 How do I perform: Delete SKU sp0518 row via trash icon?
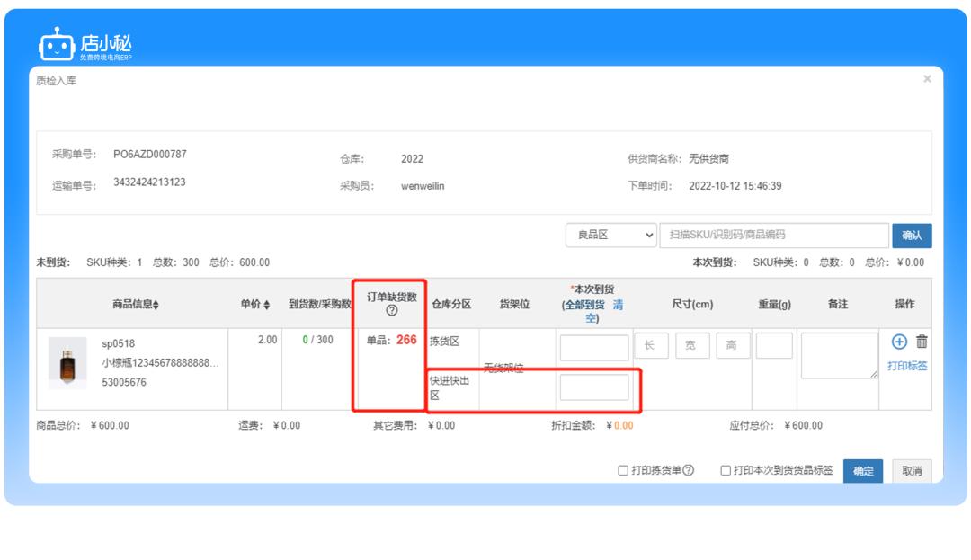[920, 342]
